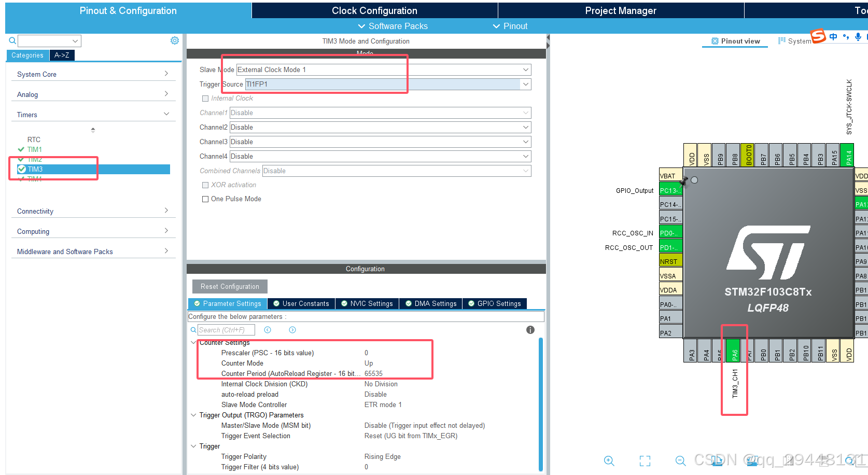Select the green PA14 pin at chip top
The height and width of the screenshot is (475, 868).
(x=847, y=155)
